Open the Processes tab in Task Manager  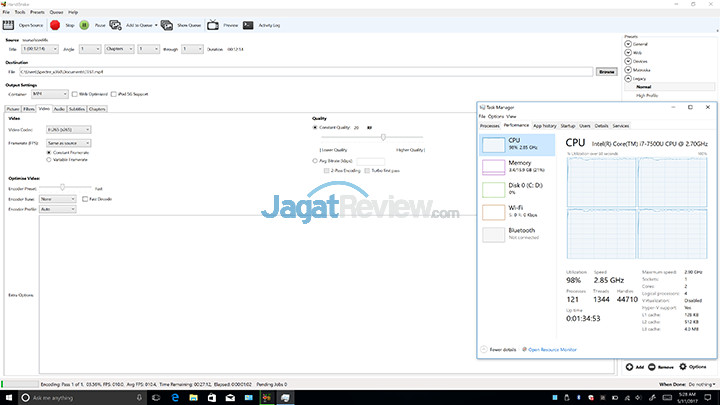pyautogui.click(x=489, y=126)
